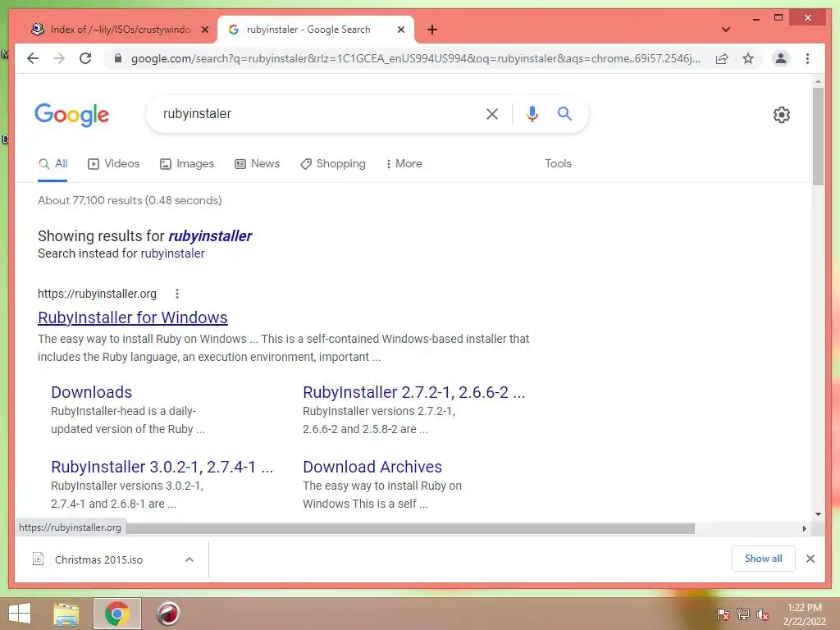Bookmark this page with the star icon

point(748,58)
